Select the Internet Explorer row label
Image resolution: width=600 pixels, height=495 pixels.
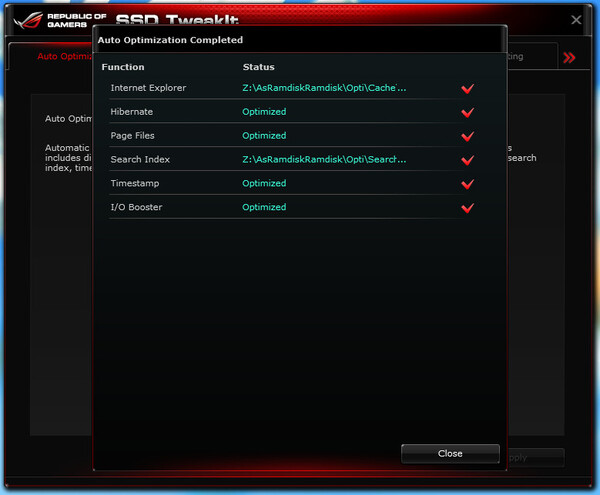pos(148,88)
